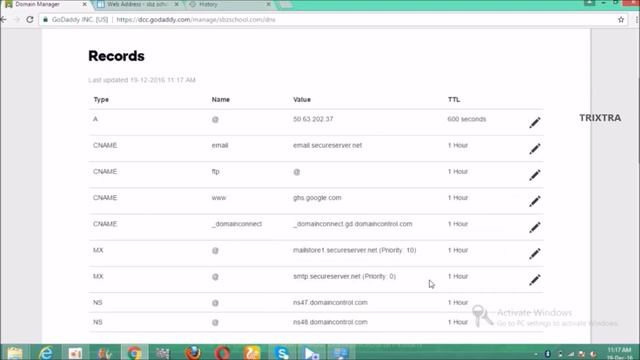Open a new browser tab
Viewport: 640px width, 360px height.
tap(285, 4)
